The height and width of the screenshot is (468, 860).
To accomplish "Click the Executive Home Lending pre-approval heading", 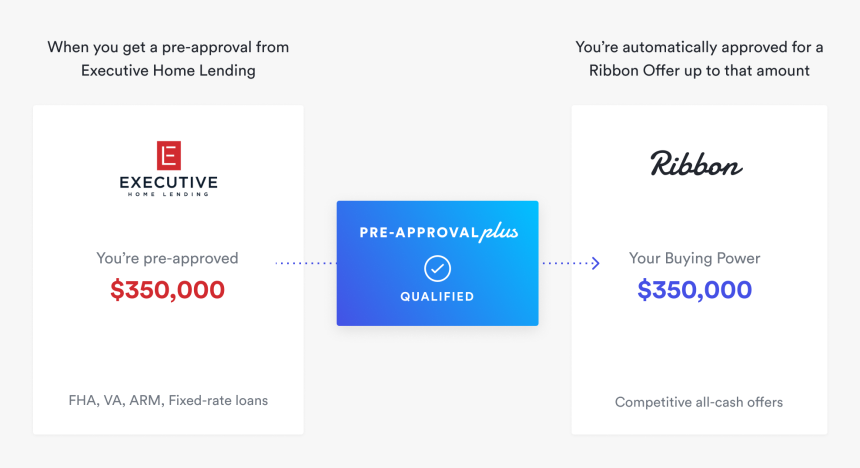I will (x=168, y=59).
